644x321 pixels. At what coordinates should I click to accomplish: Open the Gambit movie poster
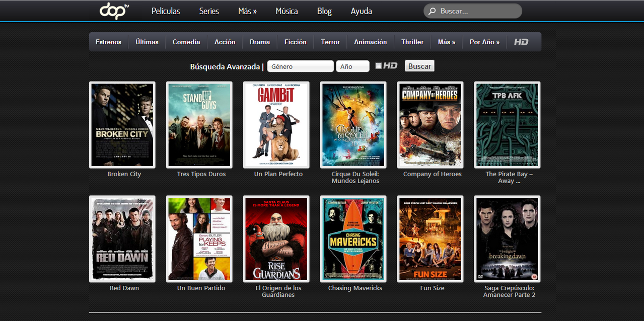pyautogui.click(x=276, y=125)
